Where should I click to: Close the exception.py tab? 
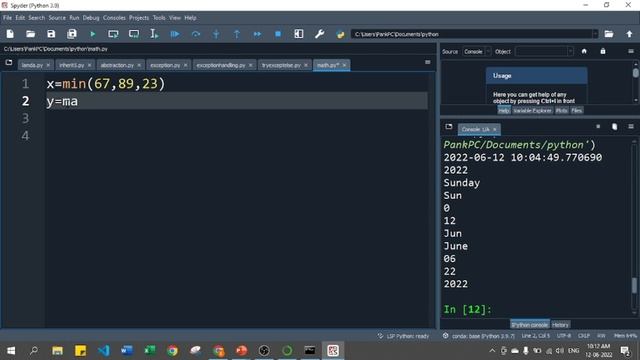[x=185, y=65]
